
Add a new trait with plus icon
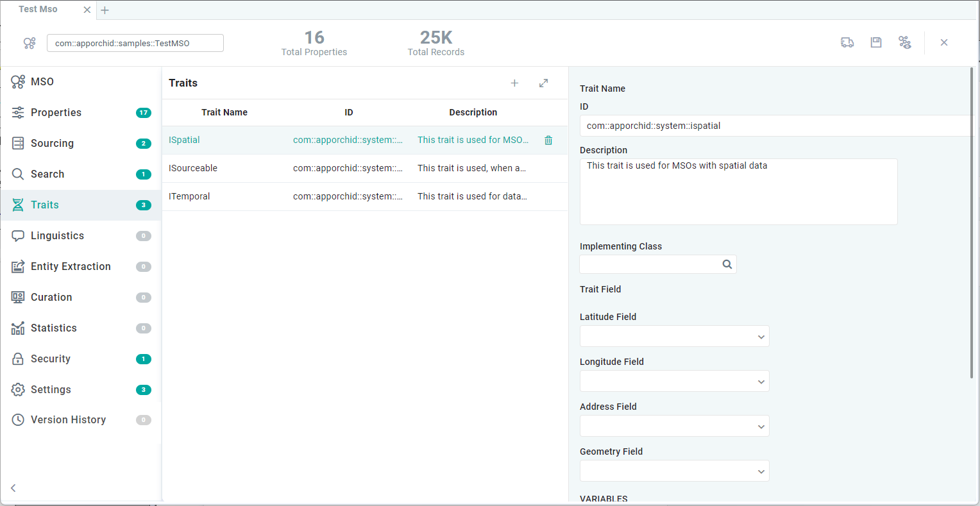[x=514, y=83]
